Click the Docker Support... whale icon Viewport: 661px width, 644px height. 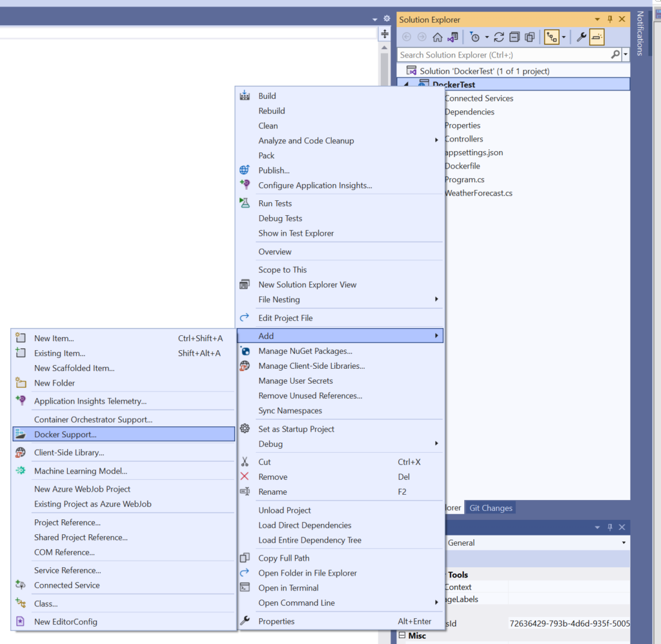pos(20,434)
